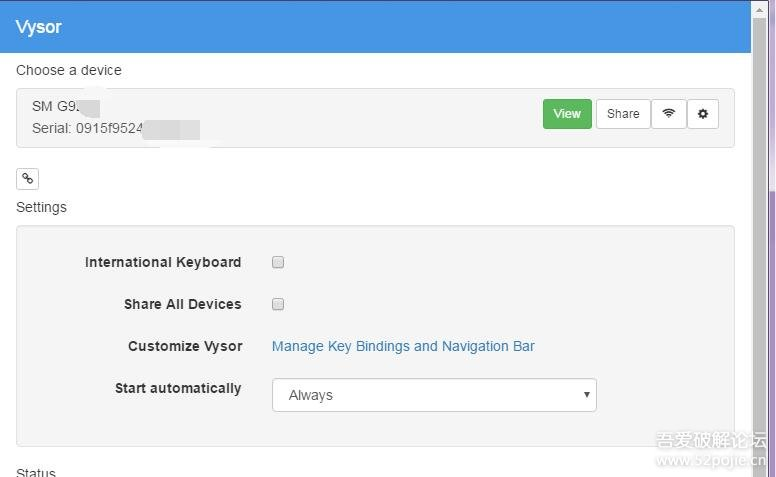Open Manage Key Bindings and Navigation Bar
776x477 pixels.
click(403, 346)
